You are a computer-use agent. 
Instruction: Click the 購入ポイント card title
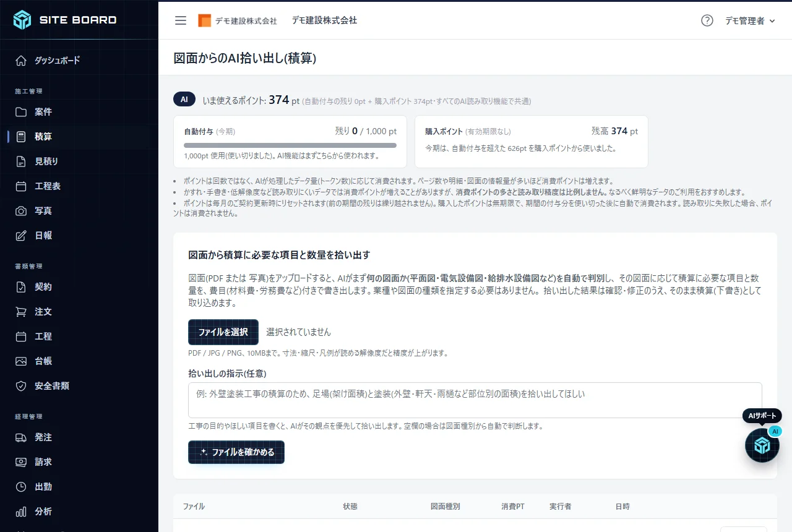point(444,132)
